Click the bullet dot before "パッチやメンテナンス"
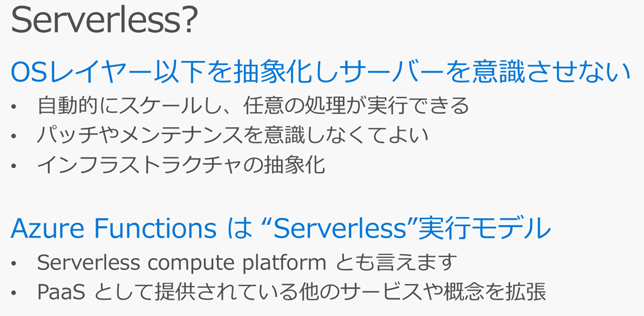The width and height of the screenshot is (644, 316). click(x=15, y=136)
